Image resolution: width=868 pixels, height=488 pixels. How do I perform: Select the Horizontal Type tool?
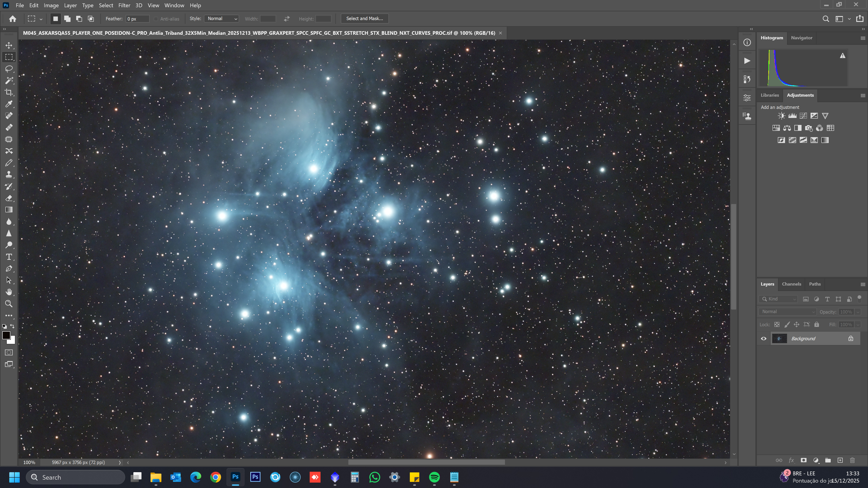[9, 257]
